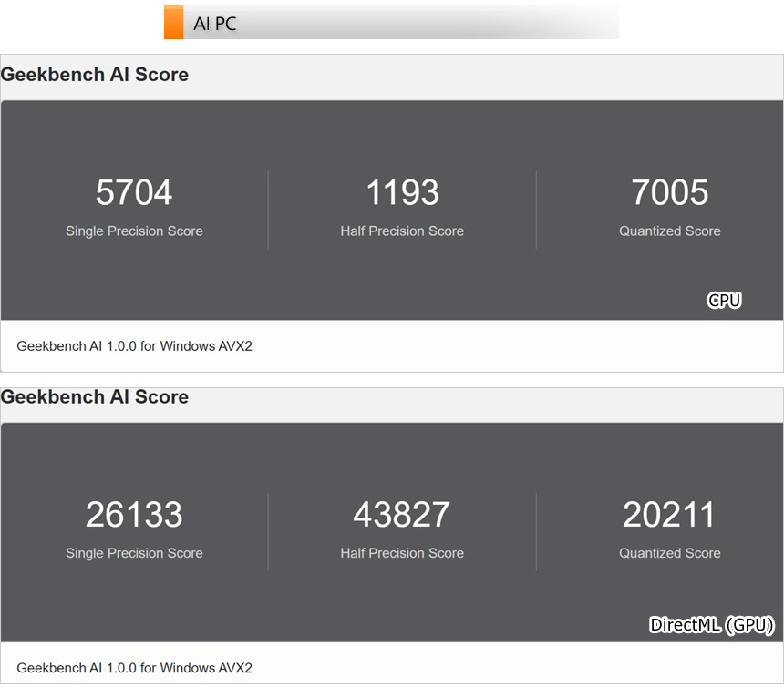Image resolution: width=784 pixels, height=687 pixels.
Task: Select Single Precision Score label under 5704
Action: tap(134, 231)
